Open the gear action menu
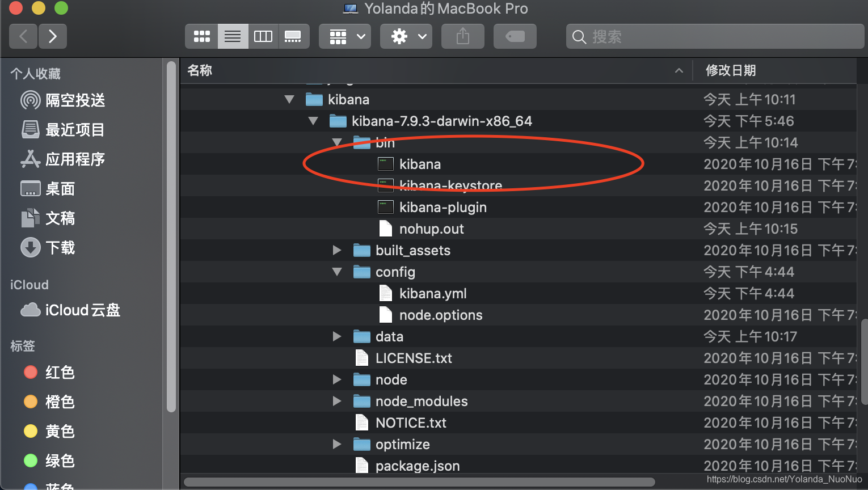This screenshot has width=868, height=490. point(406,37)
